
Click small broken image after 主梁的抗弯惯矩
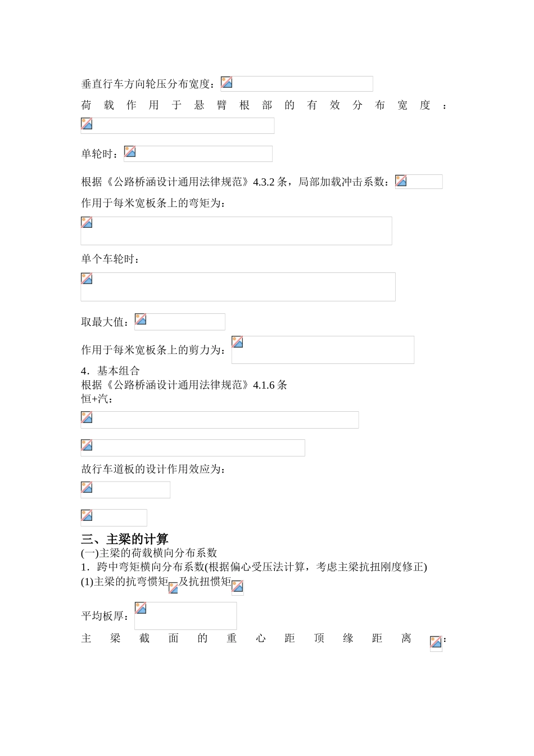point(173,588)
